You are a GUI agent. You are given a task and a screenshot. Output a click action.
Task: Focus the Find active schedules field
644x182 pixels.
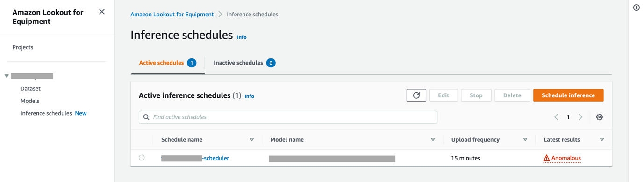(288, 117)
